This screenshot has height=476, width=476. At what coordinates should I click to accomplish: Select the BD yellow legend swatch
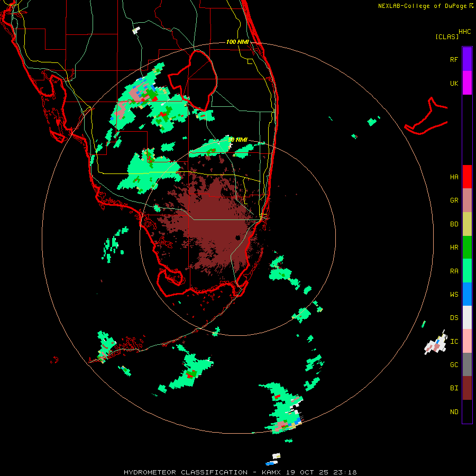[467, 224]
